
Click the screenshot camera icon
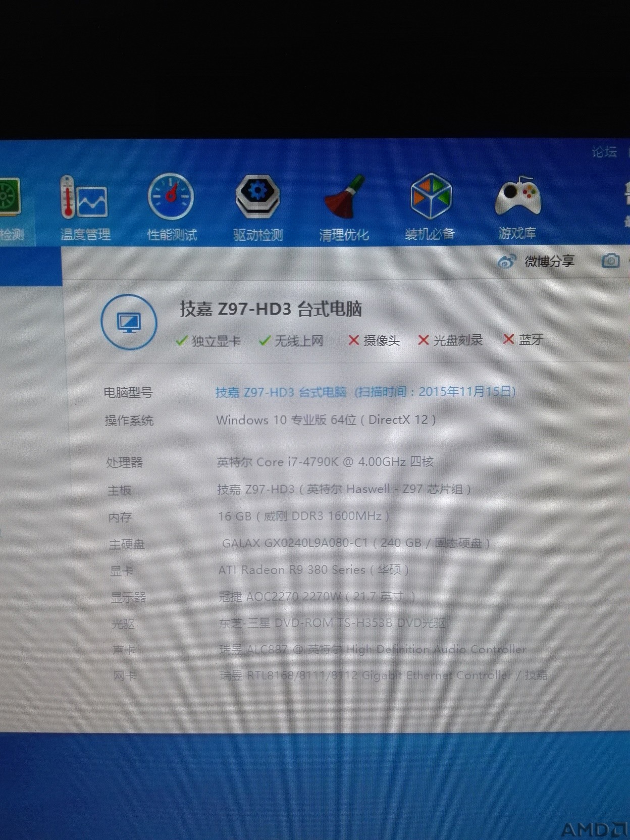pyautogui.click(x=610, y=260)
